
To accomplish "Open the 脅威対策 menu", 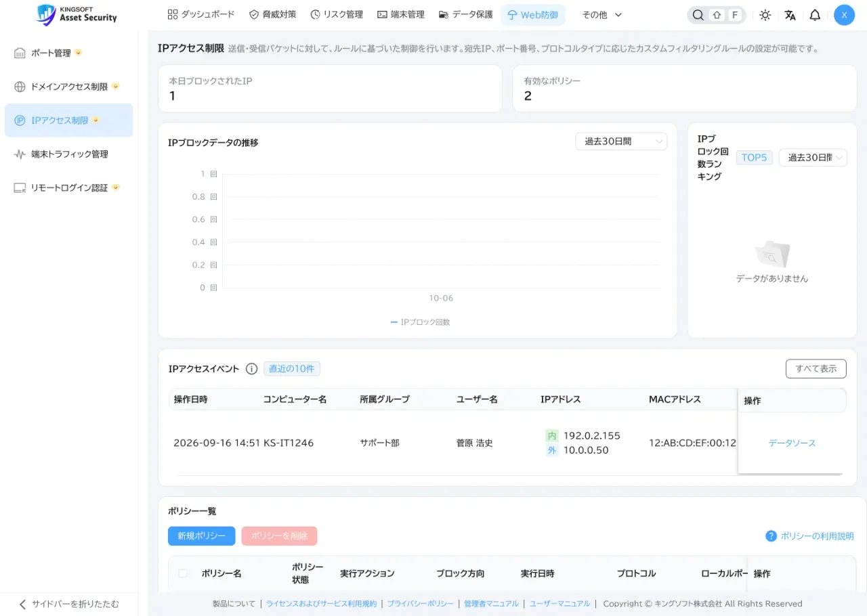I will (x=273, y=14).
